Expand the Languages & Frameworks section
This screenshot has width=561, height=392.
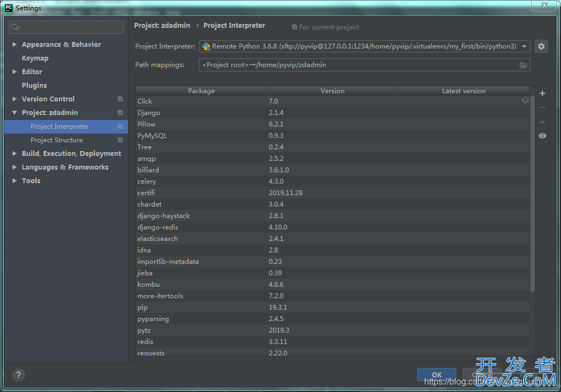pos(15,167)
